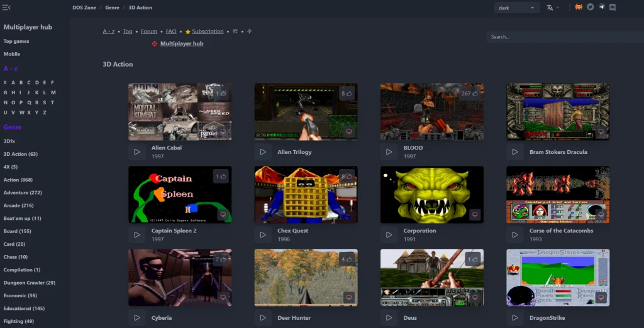Click the lightning bolt icon in nav
This screenshot has height=328, width=644.
pos(249,31)
